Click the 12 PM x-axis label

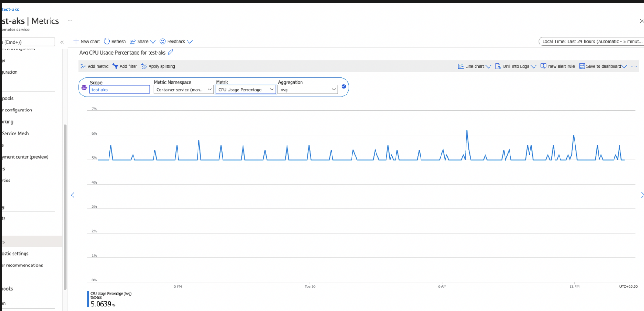574,286
